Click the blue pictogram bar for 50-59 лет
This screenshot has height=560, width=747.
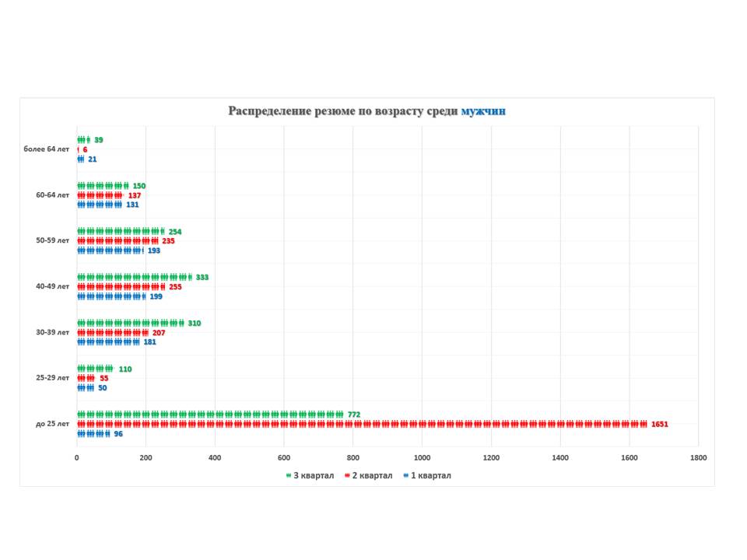pyautogui.click(x=110, y=250)
